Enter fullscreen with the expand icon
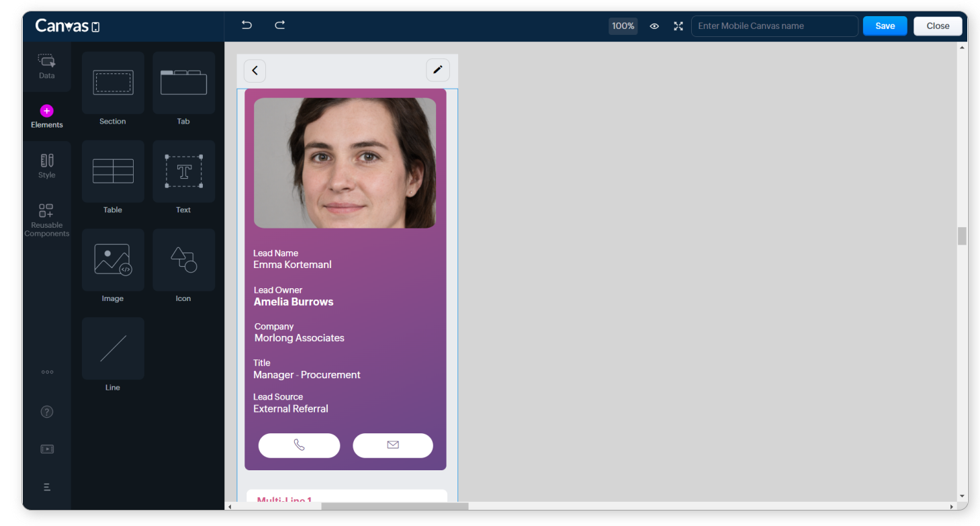The image size is (980, 526). [678, 26]
